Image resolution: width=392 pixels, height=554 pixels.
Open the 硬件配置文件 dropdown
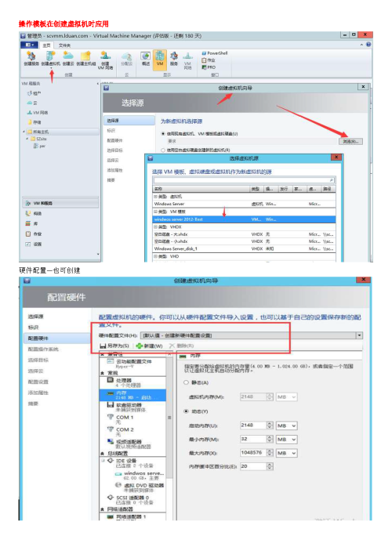point(359,335)
